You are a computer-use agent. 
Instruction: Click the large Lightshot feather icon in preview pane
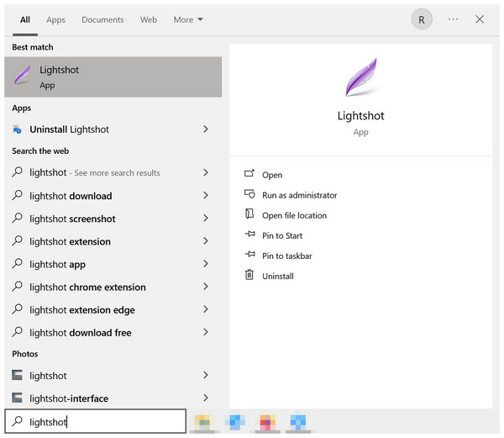361,77
